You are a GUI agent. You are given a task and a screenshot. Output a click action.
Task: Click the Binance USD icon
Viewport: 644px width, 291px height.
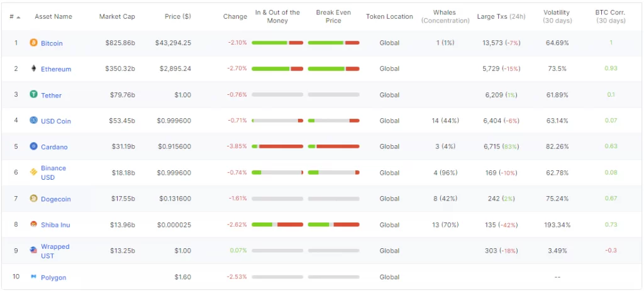click(x=34, y=172)
